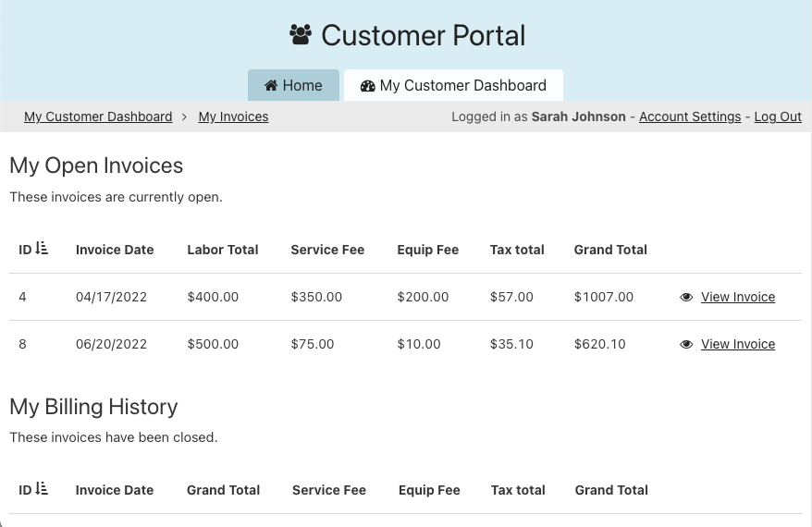Viewport: 812px width, 527px height.
Task: Switch to My Customer Dashboard tab
Action: [453, 85]
